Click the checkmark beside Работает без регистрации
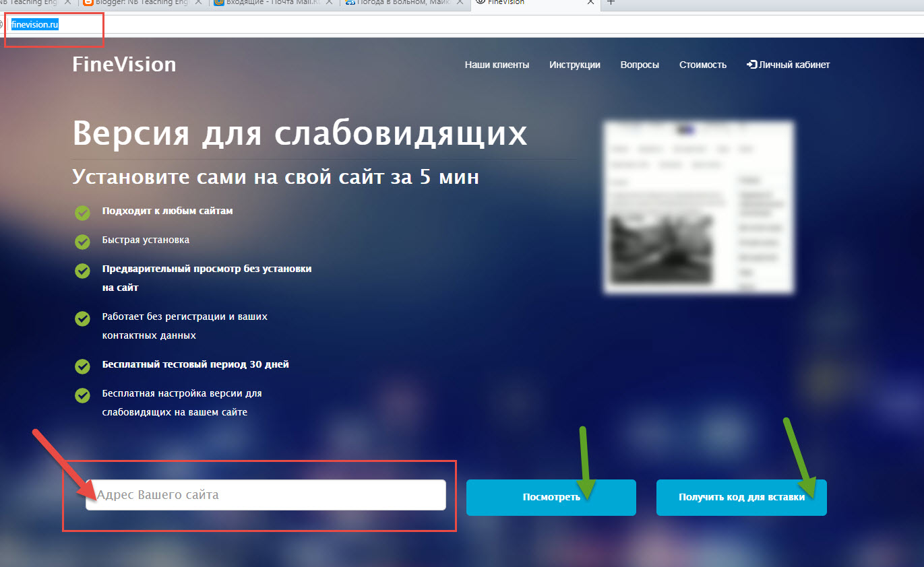Viewport: 924px width, 567px height. 82,319
